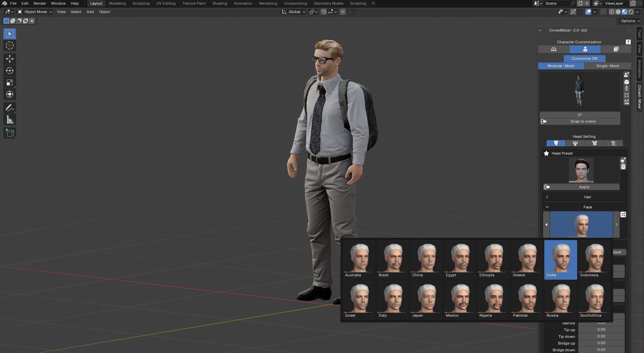The width and height of the screenshot is (644, 353).
Task: Switch to crowd group mode icon
Action: click(x=554, y=49)
